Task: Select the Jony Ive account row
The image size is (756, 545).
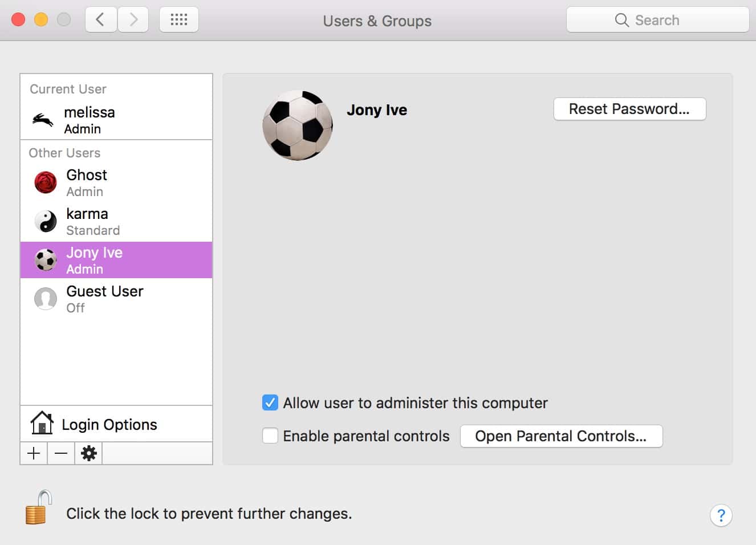Action: 116,261
